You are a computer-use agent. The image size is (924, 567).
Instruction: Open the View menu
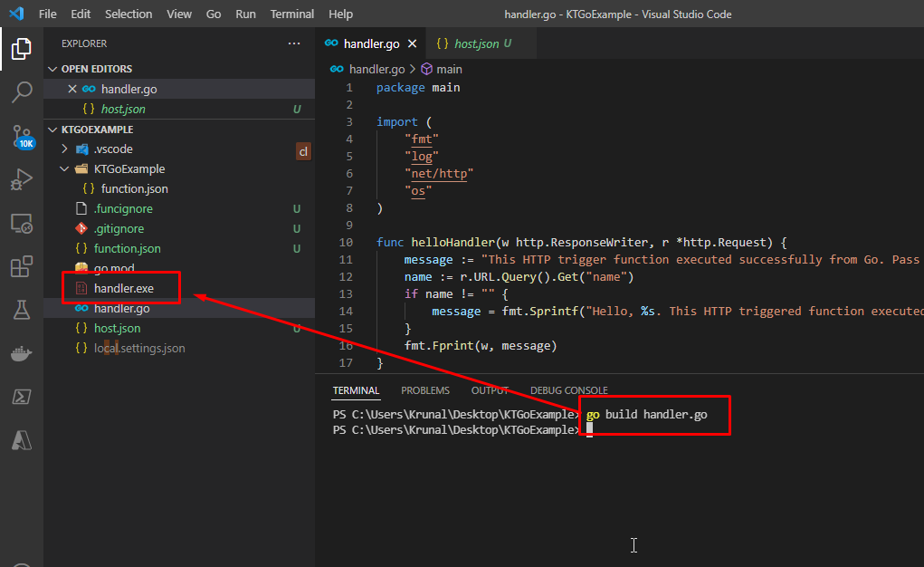[178, 14]
